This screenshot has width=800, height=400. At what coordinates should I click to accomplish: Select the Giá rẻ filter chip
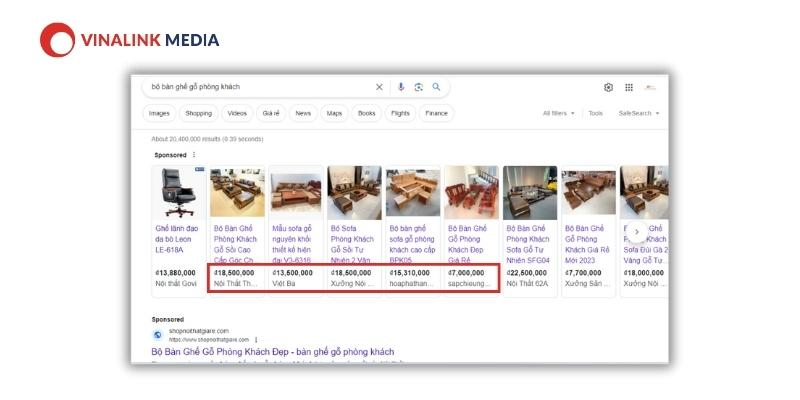pos(271,113)
